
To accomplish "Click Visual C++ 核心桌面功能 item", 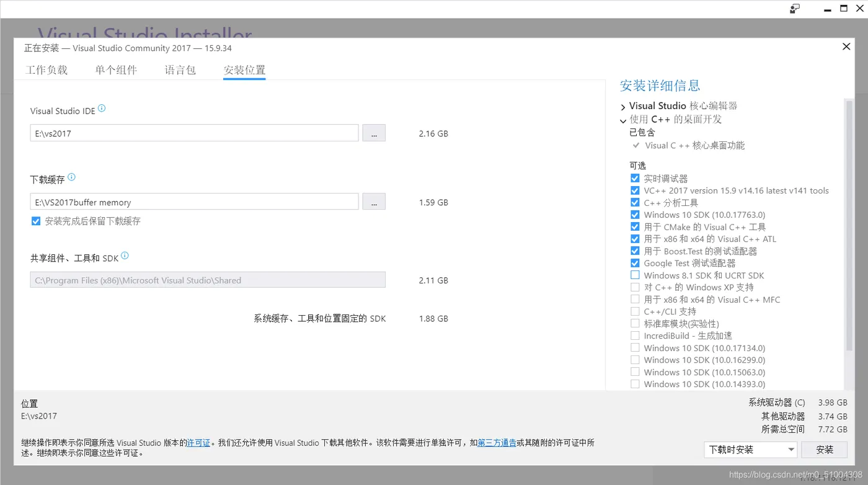I will click(x=695, y=145).
